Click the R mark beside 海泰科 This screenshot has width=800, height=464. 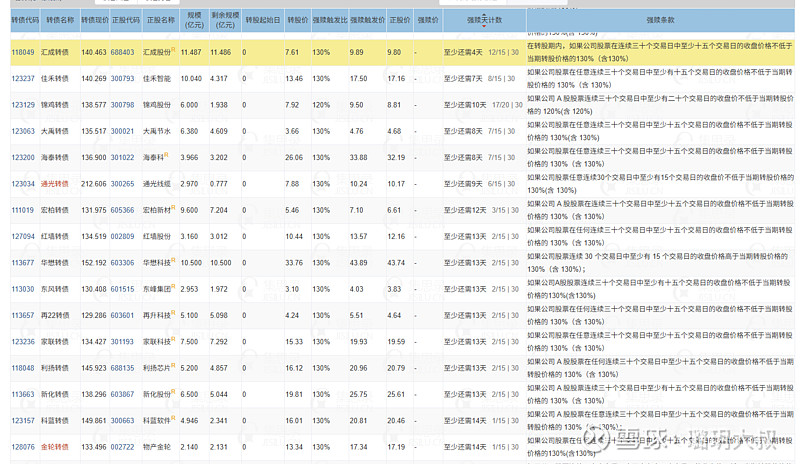coord(166,155)
